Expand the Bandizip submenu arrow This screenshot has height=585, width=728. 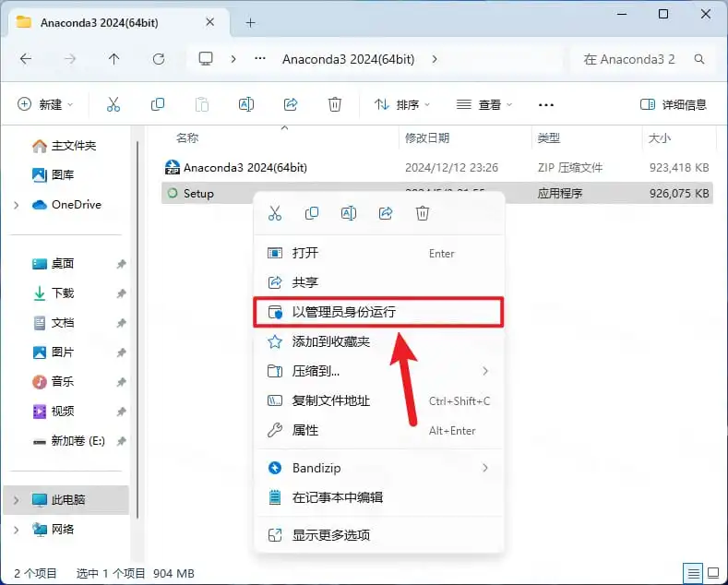click(x=485, y=468)
